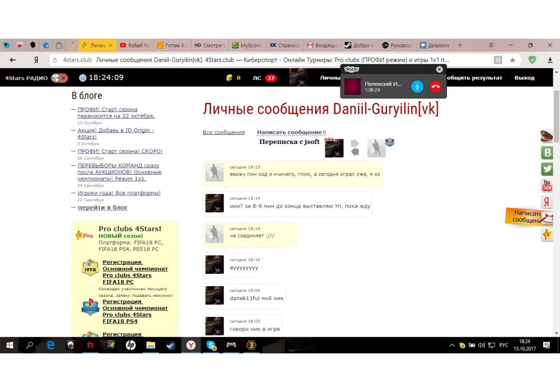The image size is (560, 392).
Task: Hang up the Skype call
Action: [436, 86]
